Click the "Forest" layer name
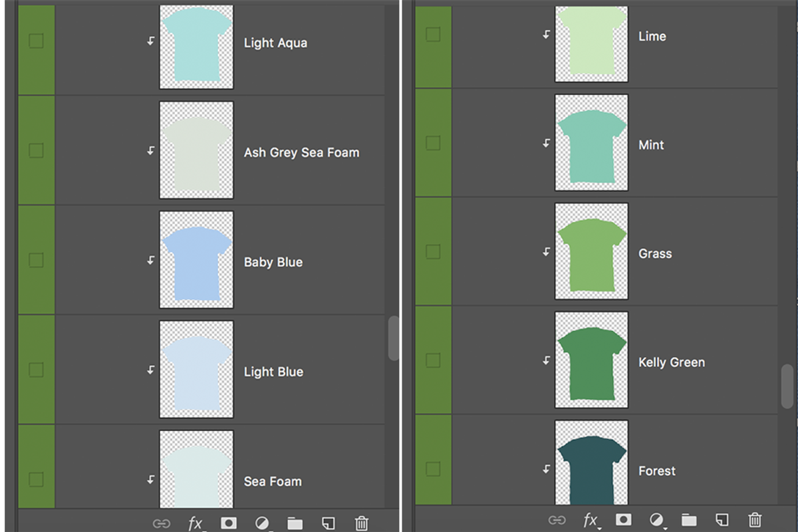The image size is (798, 532). (x=657, y=471)
